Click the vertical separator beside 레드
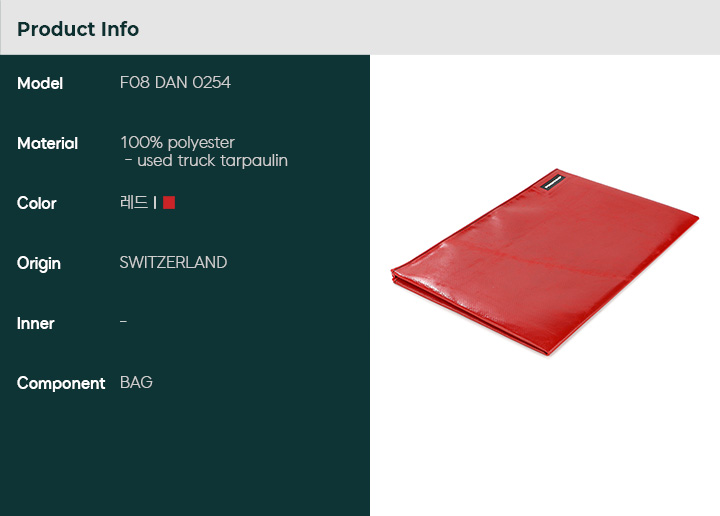The image size is (720, 516). [x=155, y=202]
